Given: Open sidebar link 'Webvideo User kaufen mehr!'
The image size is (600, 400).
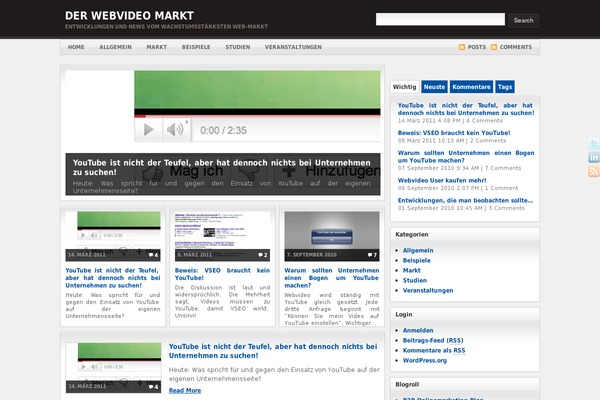Looking at the screenshot, I should [442, 180].
